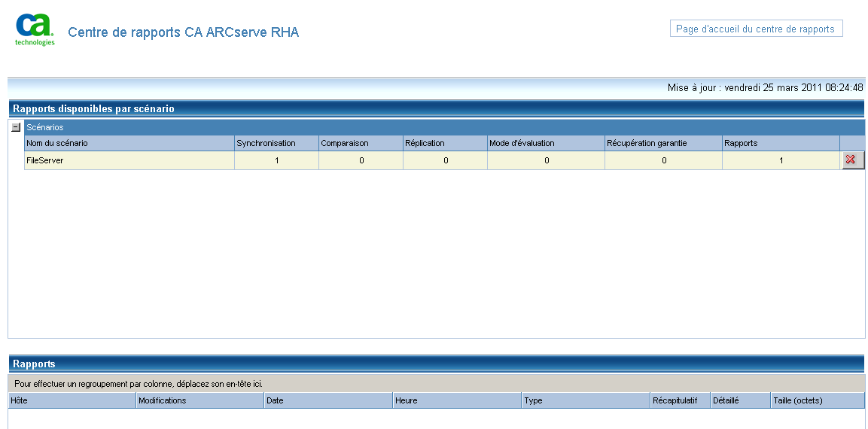Sort by Nom du scénario column
Image resolution: width=868 pixels, height=429 pixels.
pyautogui.click(x=129, y=143)
